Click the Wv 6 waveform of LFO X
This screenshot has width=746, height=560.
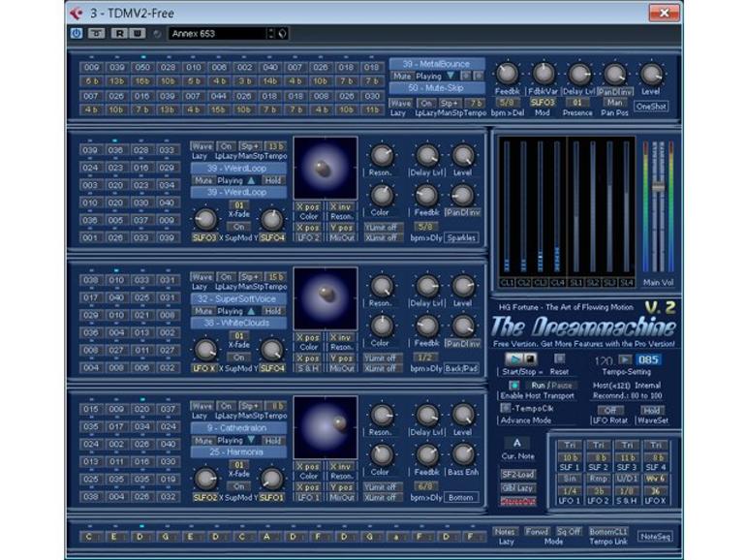pyautogui.click(x=656, y=479)
